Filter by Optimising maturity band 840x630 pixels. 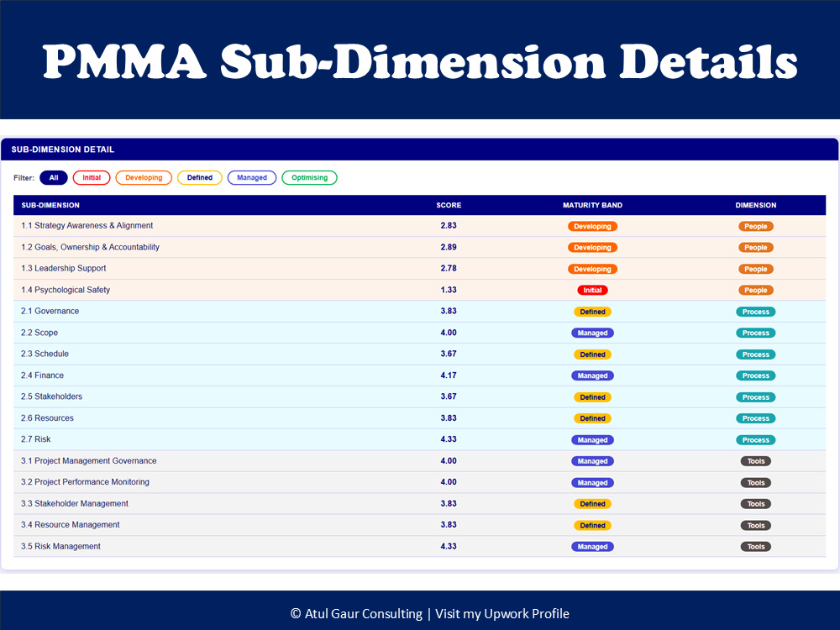pyautogui.click(x=310, y=177)
